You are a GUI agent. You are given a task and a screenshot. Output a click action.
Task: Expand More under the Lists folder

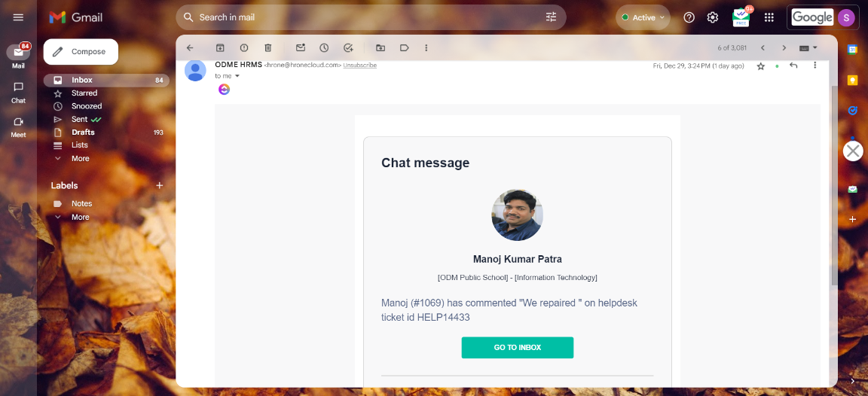pos(80,159)
